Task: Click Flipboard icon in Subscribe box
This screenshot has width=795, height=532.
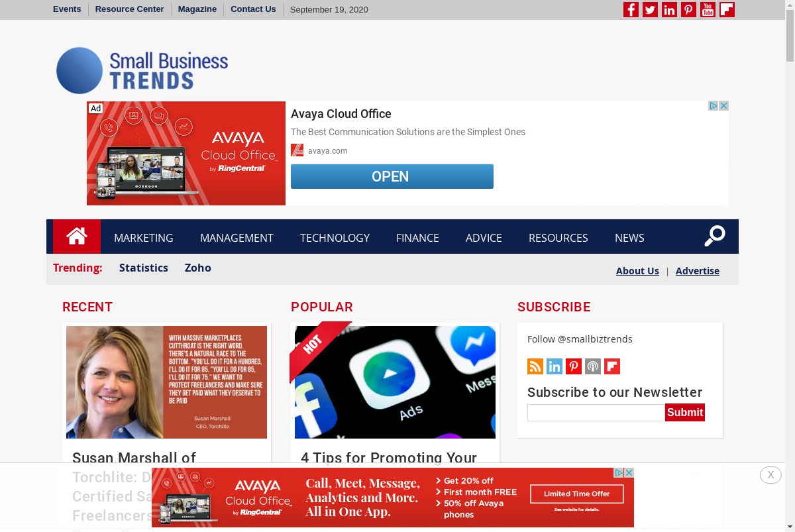Action: (612, 366)
